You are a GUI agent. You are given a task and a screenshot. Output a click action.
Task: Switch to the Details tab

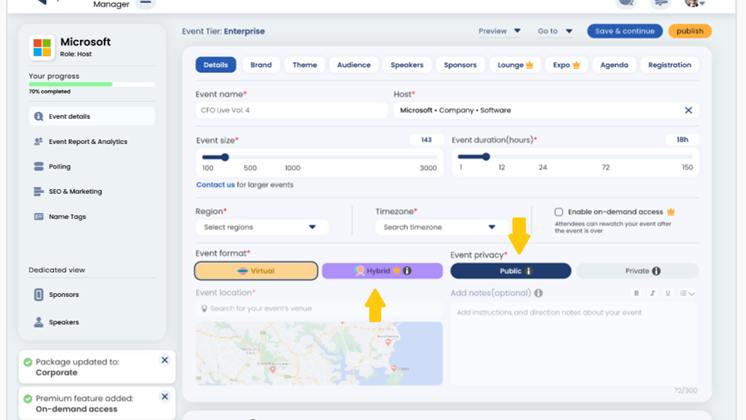coord(216,65)
